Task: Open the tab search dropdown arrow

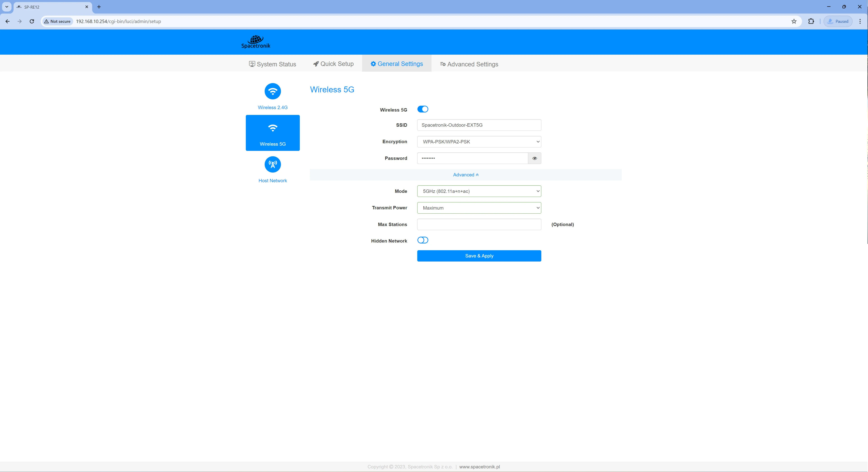Action: (6, 7)
